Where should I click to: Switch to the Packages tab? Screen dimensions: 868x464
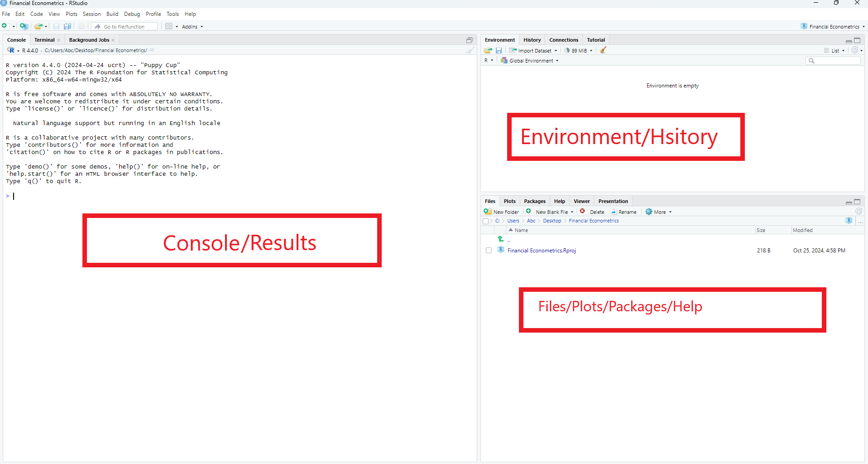point(534,201)
